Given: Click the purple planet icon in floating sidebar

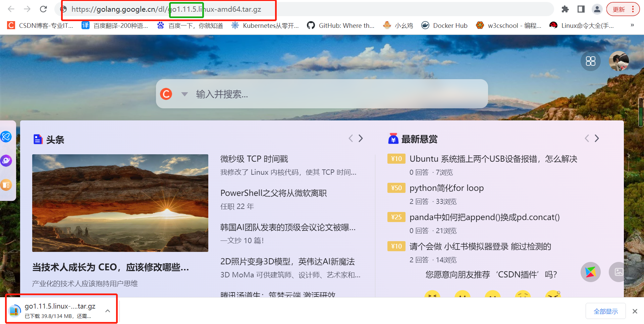Looking at the screenshot, I should click(6, 161).
